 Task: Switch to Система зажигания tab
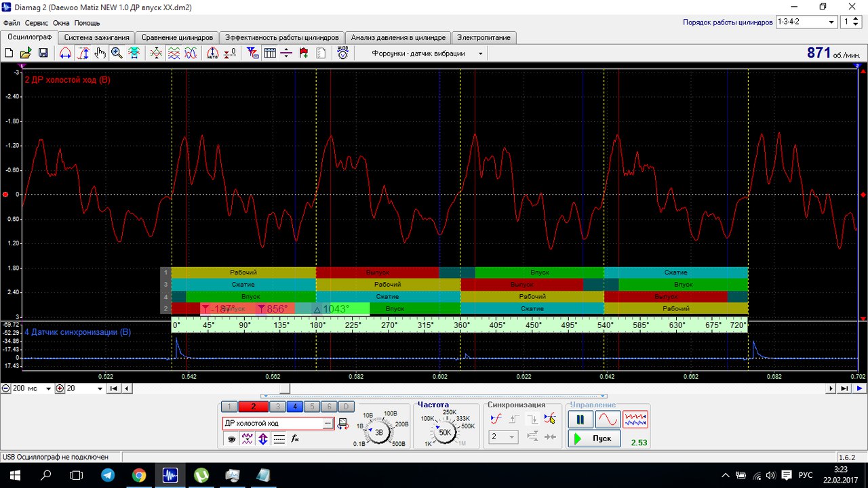(96, 37)
